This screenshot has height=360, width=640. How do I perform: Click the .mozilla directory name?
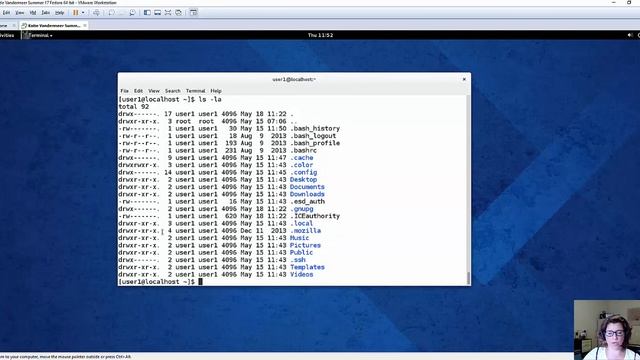[x=306, y=231]
